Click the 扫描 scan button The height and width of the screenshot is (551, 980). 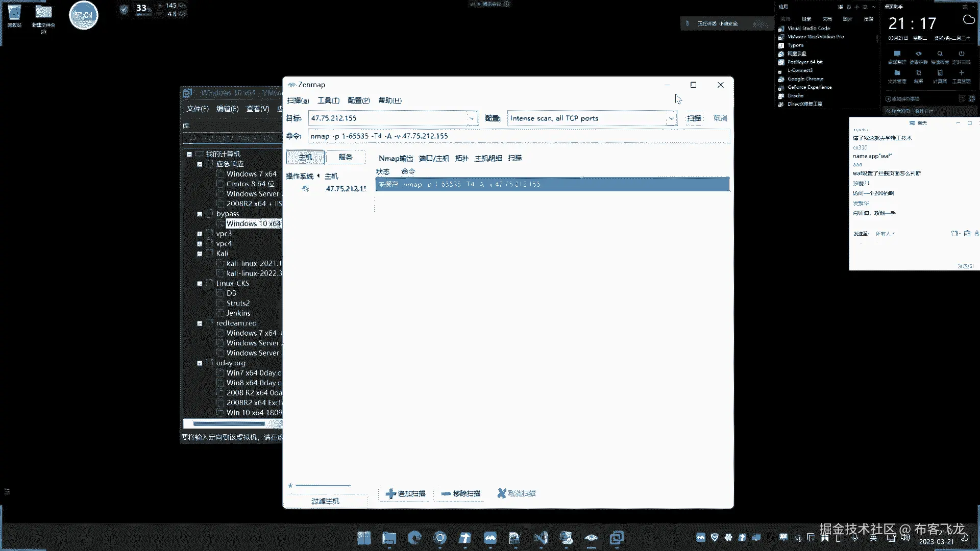[694, 118]
